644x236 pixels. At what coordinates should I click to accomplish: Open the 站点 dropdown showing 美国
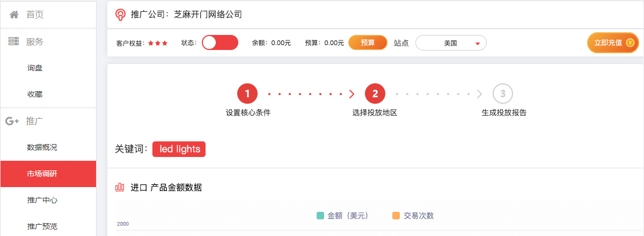coord(451,43)
